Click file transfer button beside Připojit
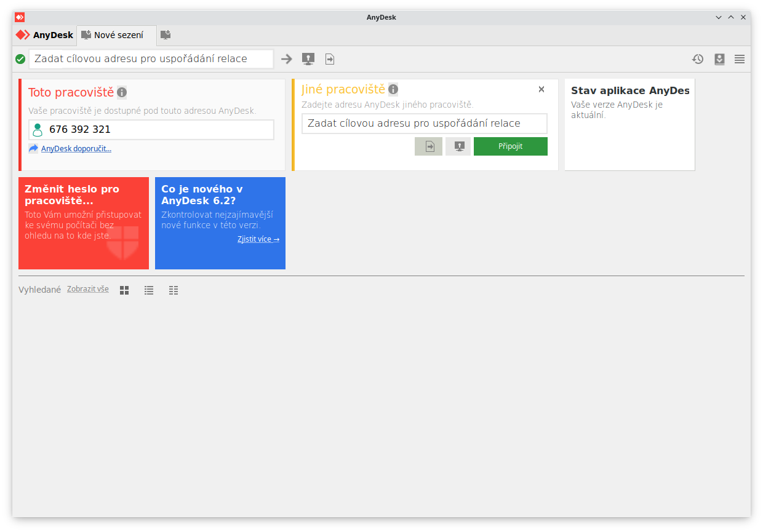The width and height of the screenshot is (763, 532). [x=429, y=146]
